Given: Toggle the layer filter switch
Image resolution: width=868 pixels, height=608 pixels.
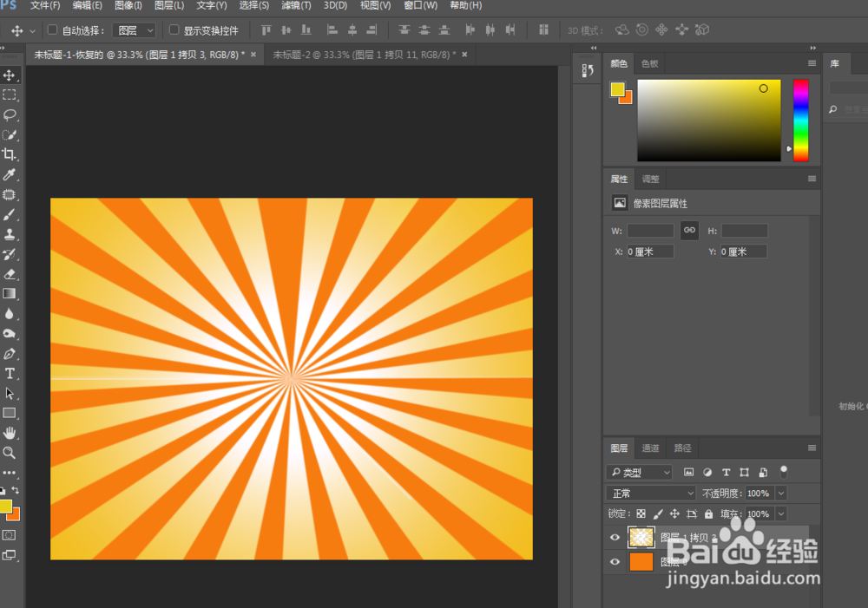Looking at the screenshot, I should point(783,472).
